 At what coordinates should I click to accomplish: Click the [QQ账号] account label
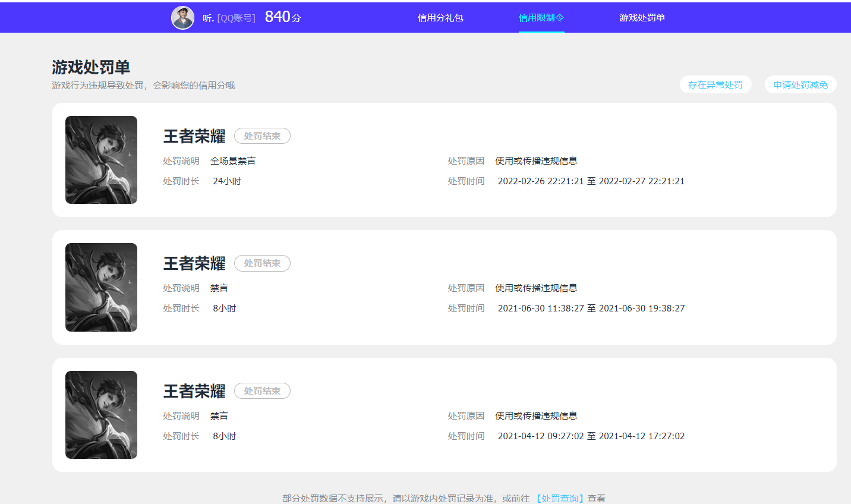237,17
